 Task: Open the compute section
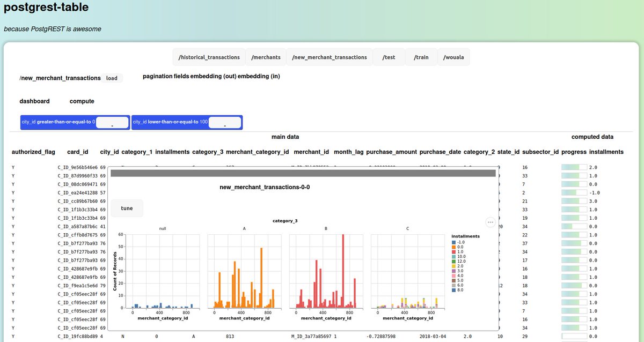coord(82,101)
